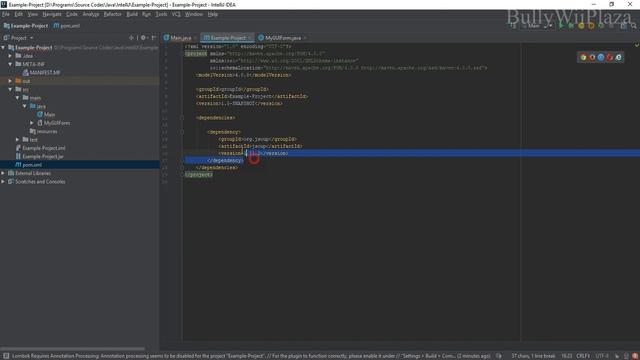Open the Tools menu

tap(161, 14)
